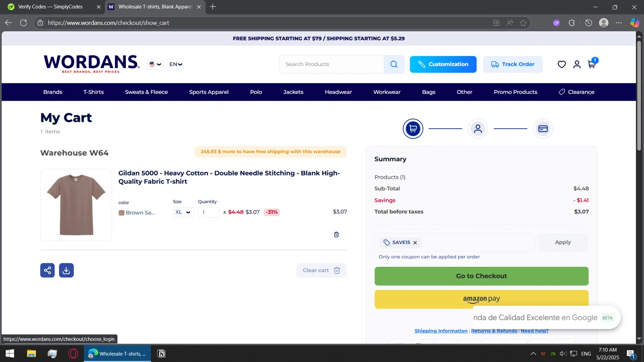This screenshot has height=362, width=644.
Task: Open Need help? link
Action: click(x=535, y=331)
